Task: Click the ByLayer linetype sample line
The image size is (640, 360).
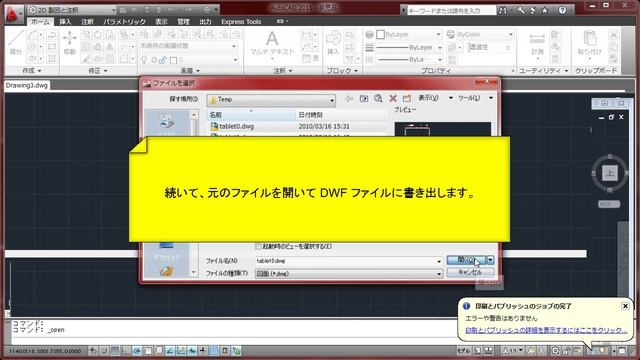Action: tap(392, 48)
